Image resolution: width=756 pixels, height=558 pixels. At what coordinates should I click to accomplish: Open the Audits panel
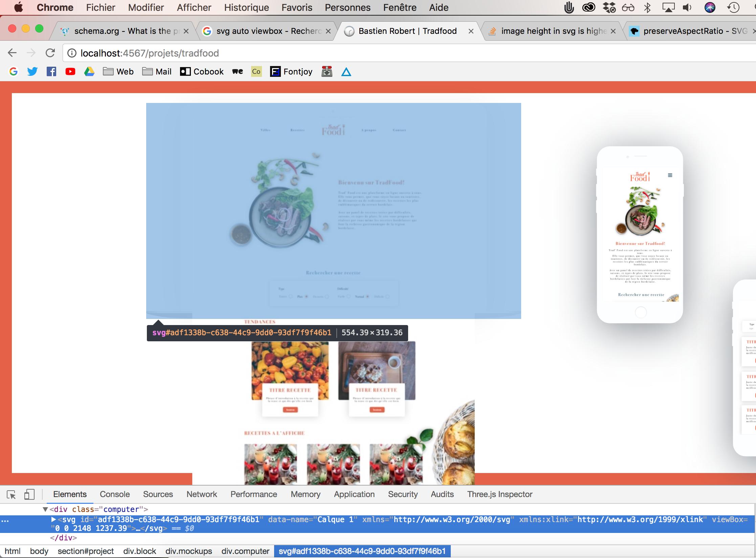point(442,494)
